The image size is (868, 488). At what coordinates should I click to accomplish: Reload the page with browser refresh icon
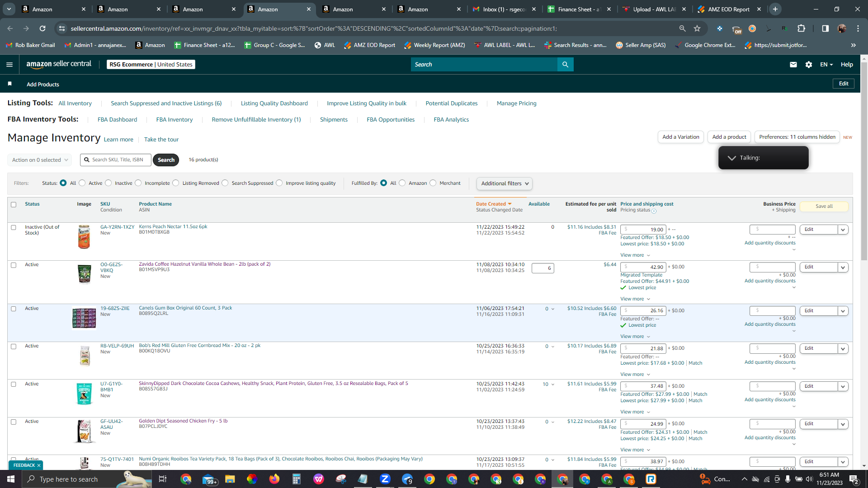pyautogui.click(x=42, y=28)
